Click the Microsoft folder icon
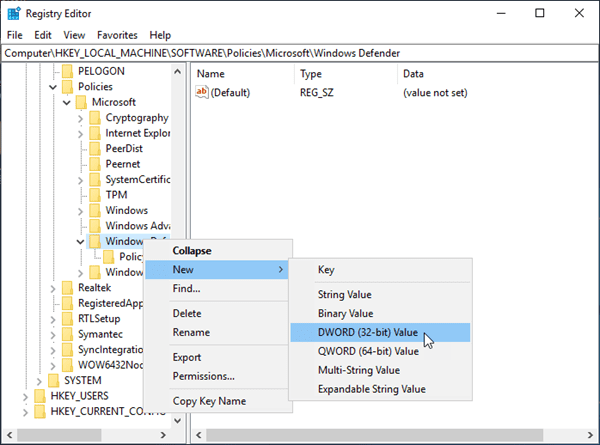 point(81,102)
